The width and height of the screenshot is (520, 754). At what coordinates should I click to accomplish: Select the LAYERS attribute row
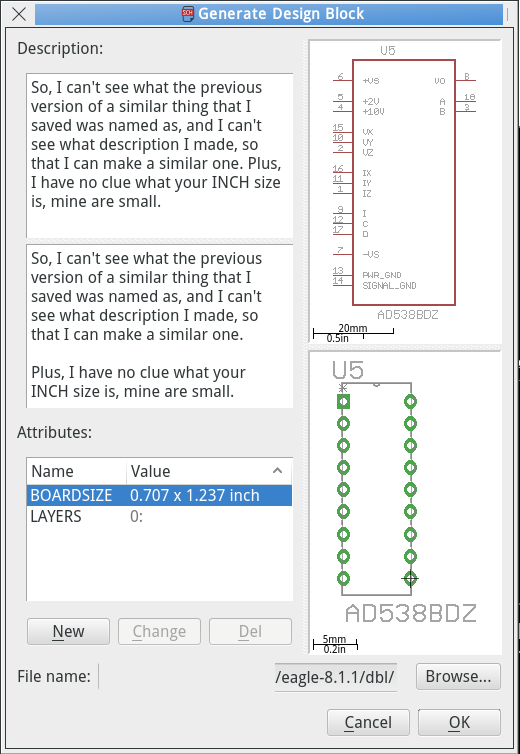tap(159, 516)
